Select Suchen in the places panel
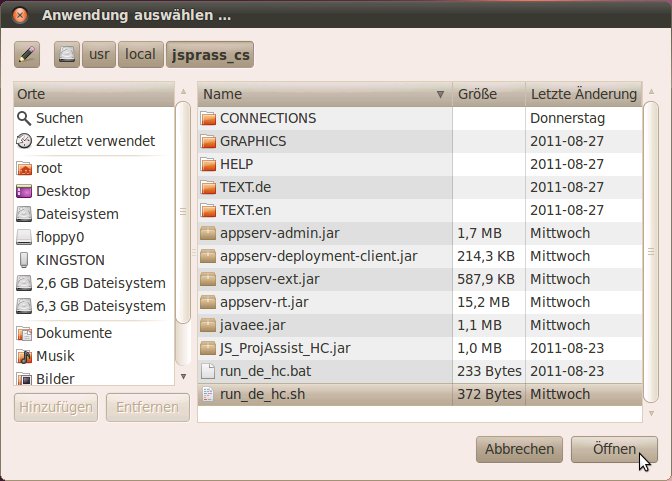This screenshot has width=672, height=481. [59, 118]
